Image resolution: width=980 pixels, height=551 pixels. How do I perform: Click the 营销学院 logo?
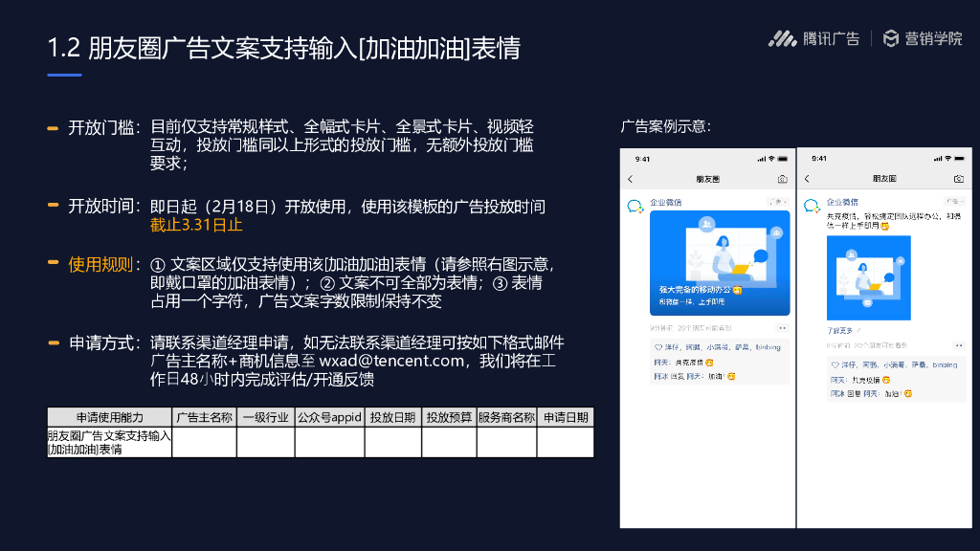coord(923,38)
